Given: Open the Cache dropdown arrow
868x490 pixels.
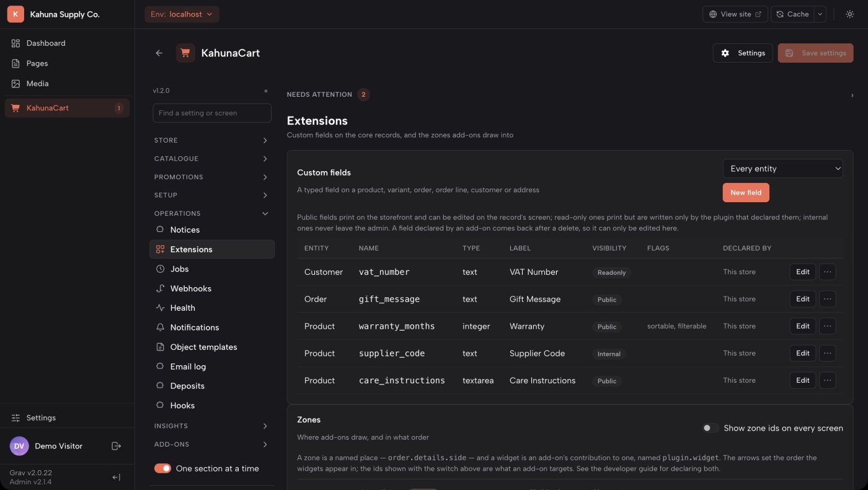Looking at the screenshot, I should click(x=820, y=14).
